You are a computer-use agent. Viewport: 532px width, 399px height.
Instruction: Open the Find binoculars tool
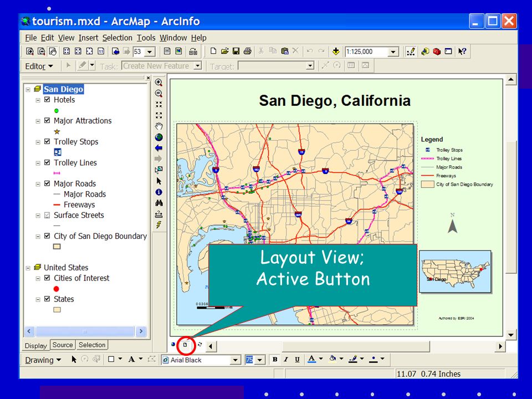[158, 203]
